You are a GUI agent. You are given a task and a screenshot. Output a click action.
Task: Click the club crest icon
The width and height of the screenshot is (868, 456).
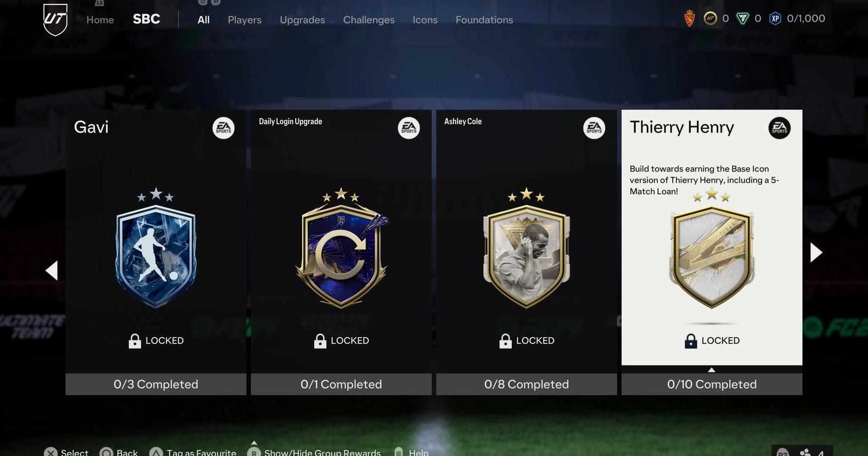point(690,19)
